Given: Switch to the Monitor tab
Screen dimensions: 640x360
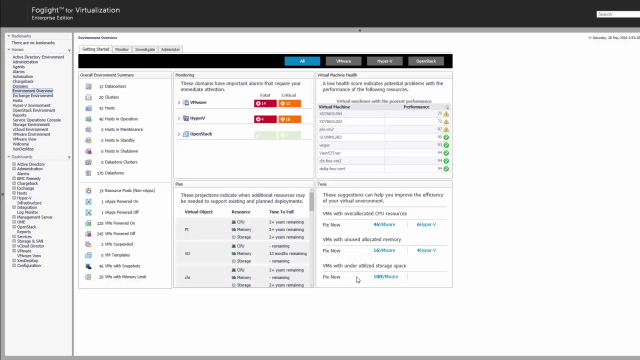Looking at the screenshot, I should pyautogui.click(x=122, y=49).
